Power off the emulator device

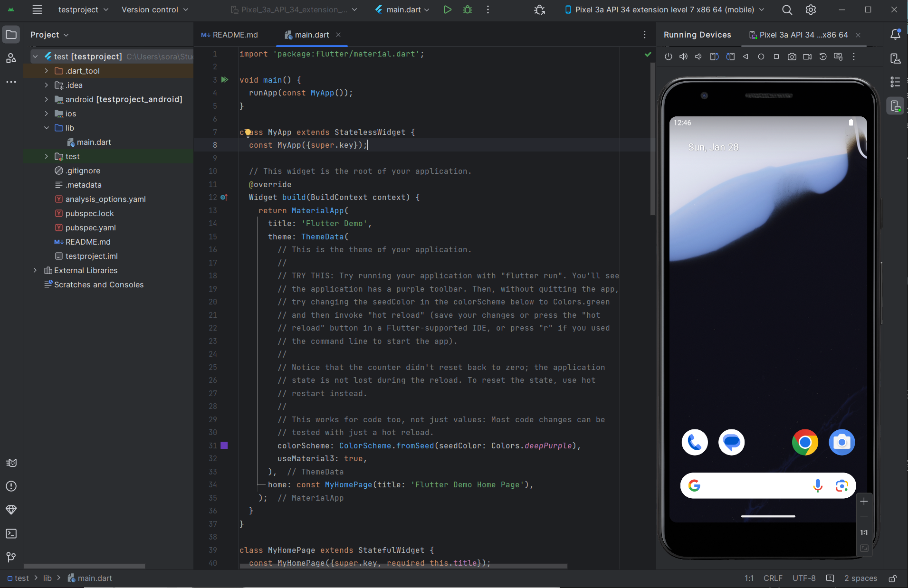tap(669, 57)
